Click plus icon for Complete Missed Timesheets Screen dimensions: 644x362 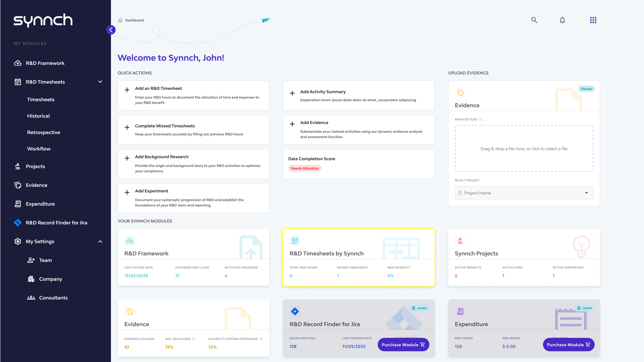point(127,127)
